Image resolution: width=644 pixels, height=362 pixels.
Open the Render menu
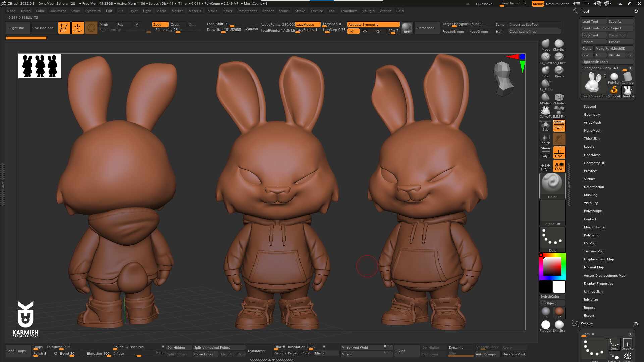click(x=268, y=11)
